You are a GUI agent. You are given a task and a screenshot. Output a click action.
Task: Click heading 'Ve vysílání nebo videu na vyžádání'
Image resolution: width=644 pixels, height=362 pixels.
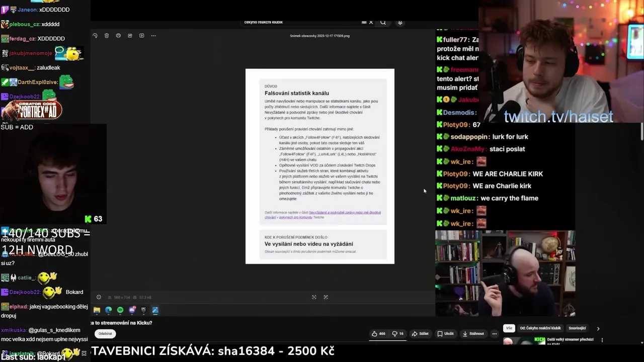tap(309, 244)
